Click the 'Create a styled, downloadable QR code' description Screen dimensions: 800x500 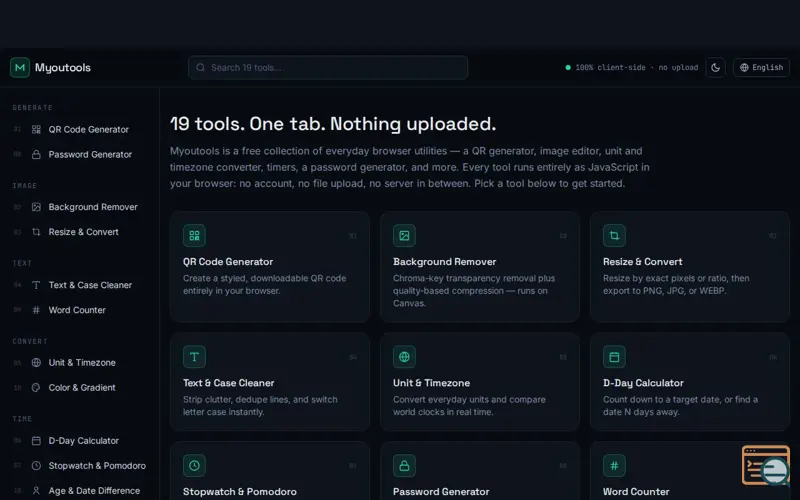coord(265,285)
